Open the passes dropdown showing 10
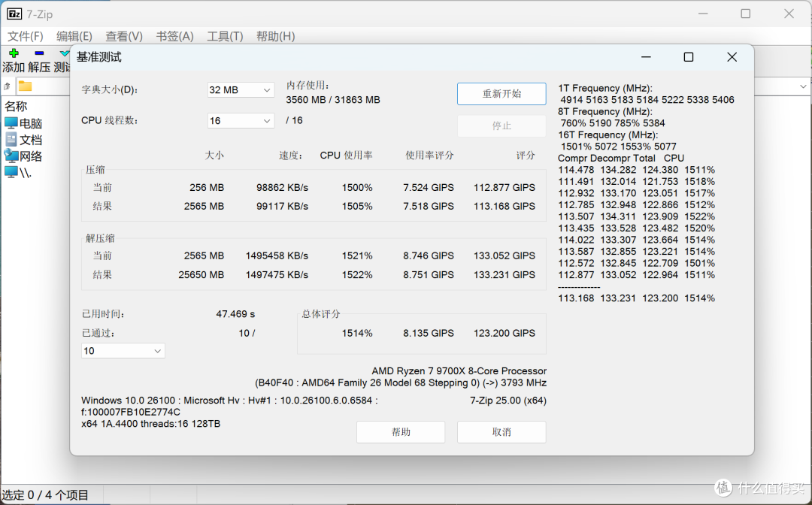Screen dimensions: 812x505 click(123, 351)
